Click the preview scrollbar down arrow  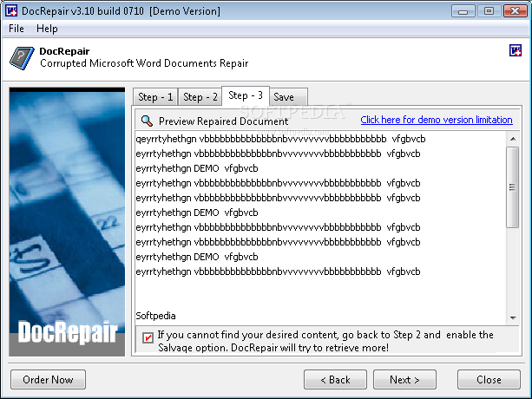tap(513, 317)
